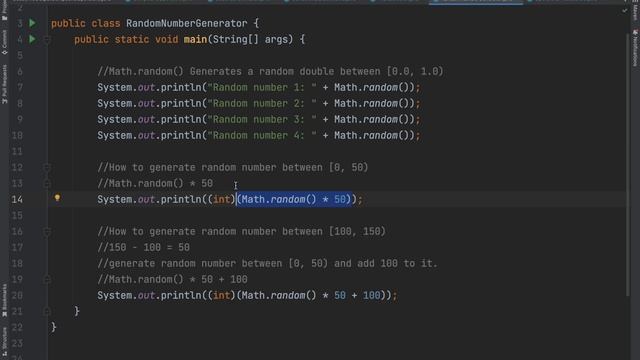This screenshot has width=640, height=360.
Task: Click the "Random number 2: " string
Action: click(x=262, y=103)
